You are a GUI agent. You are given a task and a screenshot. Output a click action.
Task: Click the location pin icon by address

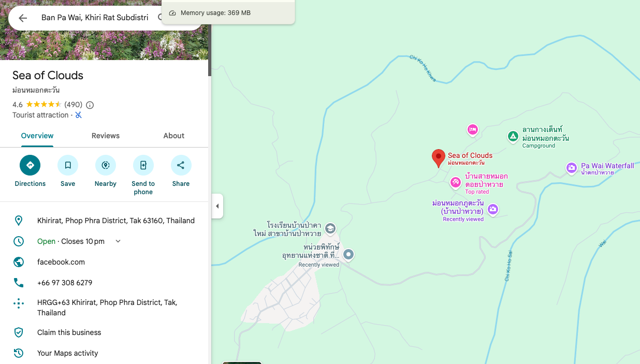click(x=19, y=221)
